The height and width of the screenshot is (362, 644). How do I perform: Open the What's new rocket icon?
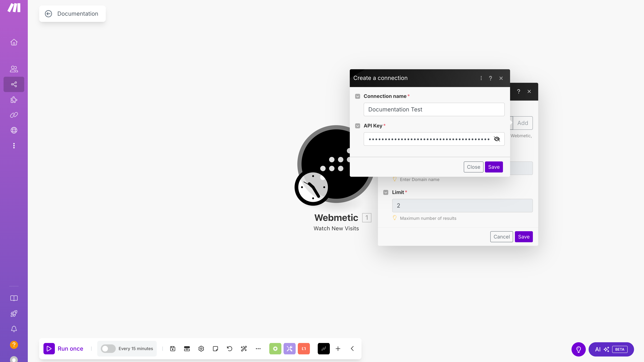pyautogui.click(x=14, y=314)
